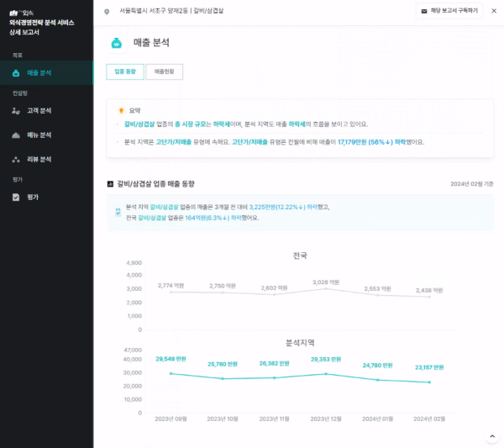Click the 분석지역 chart title
The height and width of the screenshot is (448, 504).
[x=300, y=343]
